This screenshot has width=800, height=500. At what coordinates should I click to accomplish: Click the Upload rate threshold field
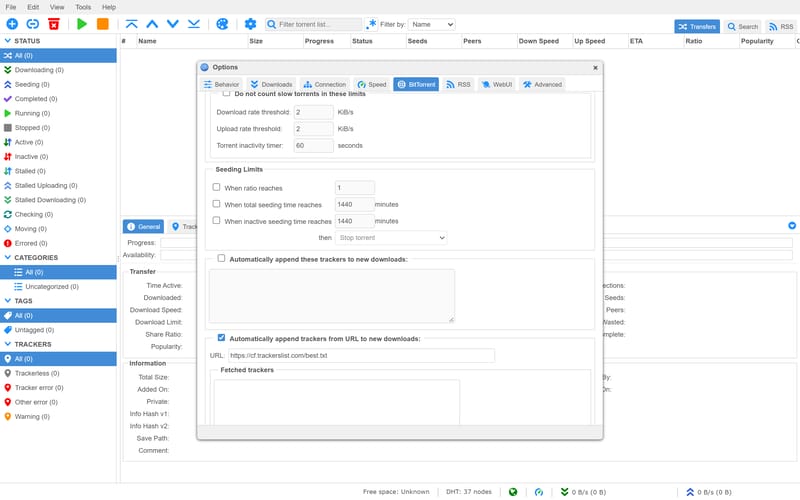coord(313,129)
